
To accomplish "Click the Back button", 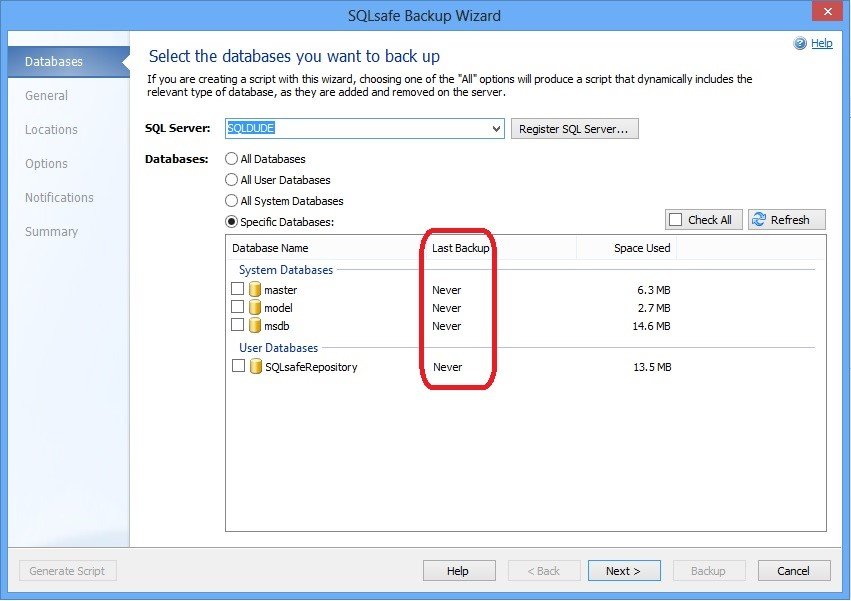I will coord(544,571).
